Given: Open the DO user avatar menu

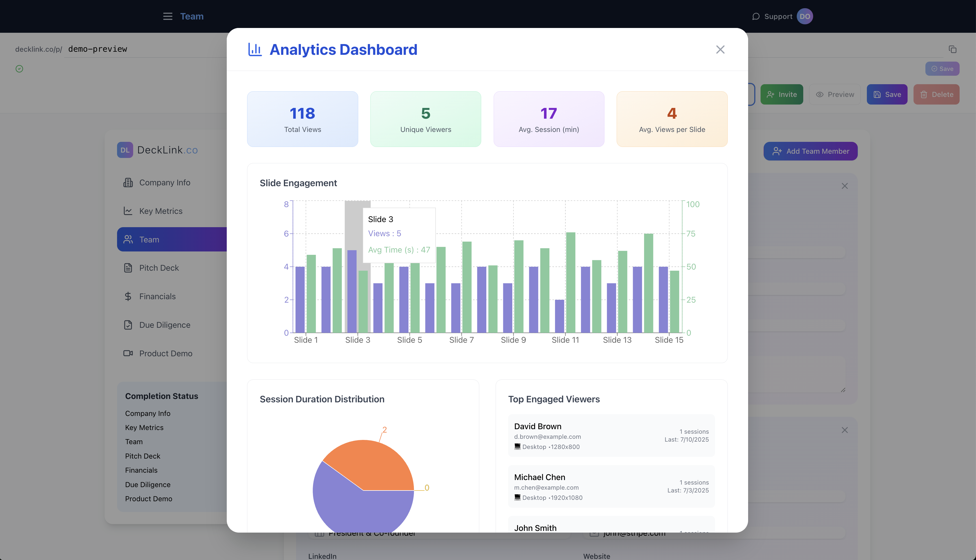Looking at the screenshot, I should (x=805, y=16).
